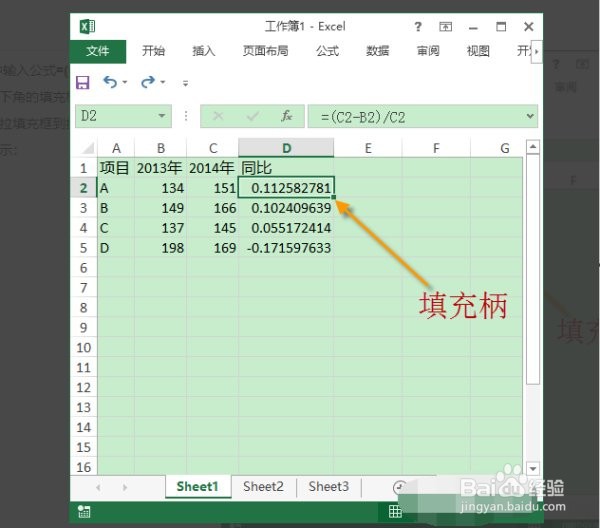Customize the Quick Access Toolbar
600x528 pixels.
click(185, 83)
